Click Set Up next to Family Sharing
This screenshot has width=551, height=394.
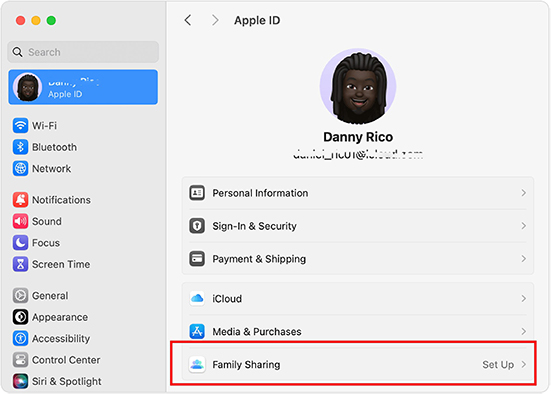click(x=498, y=365)
